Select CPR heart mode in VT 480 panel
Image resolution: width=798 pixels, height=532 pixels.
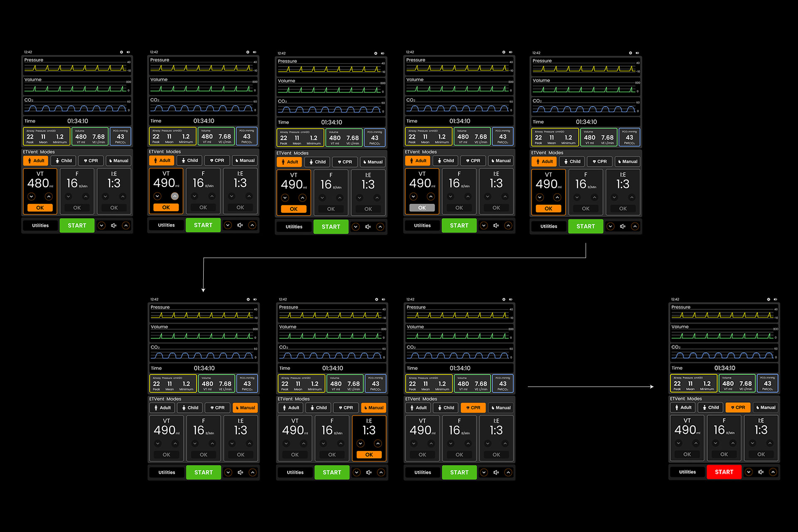point(91,161)
